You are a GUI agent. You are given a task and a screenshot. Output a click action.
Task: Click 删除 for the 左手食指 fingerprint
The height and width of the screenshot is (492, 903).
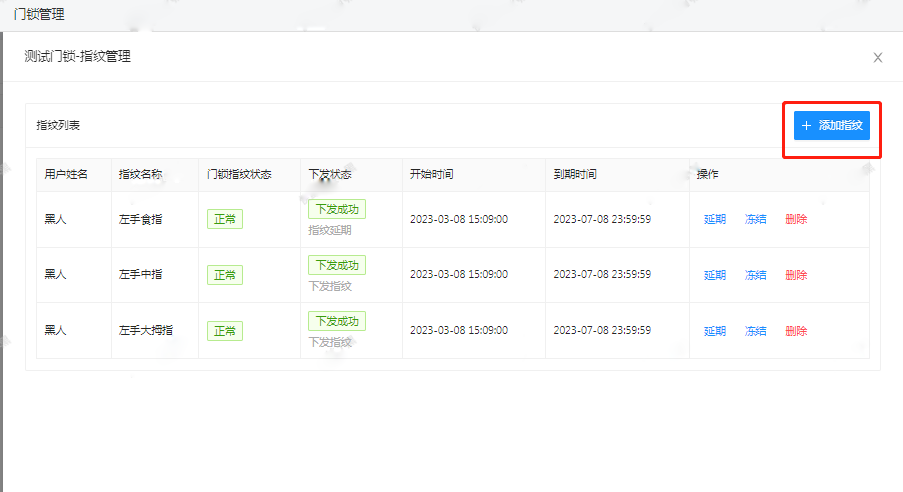click(796, 219)
